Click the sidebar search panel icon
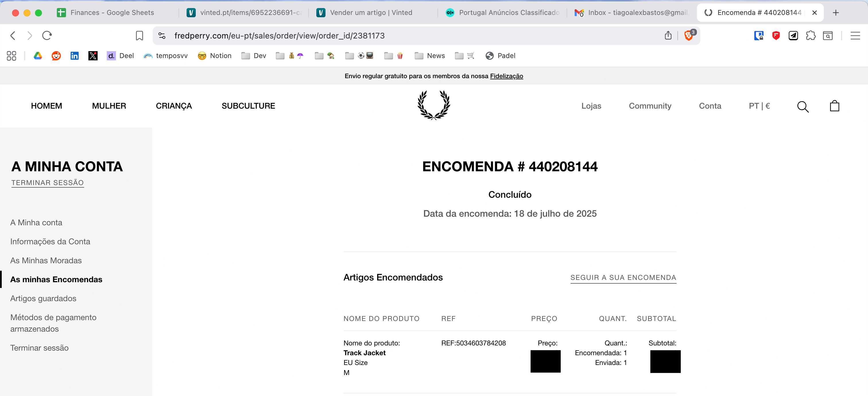The height and width of the screenshot is (396, 868). point(828,35)
